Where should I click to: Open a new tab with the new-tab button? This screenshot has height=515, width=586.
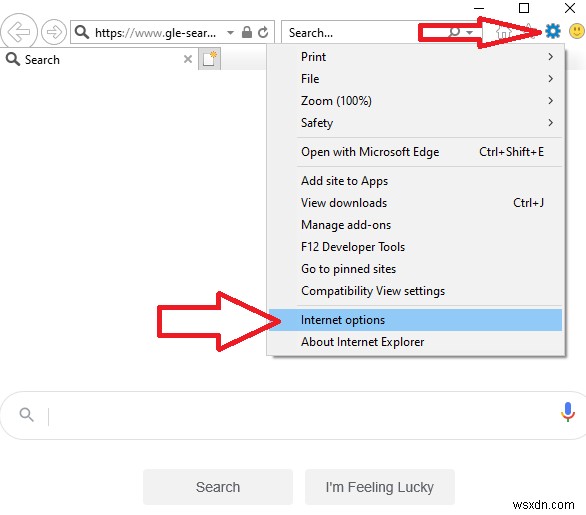click(x=210, y=59)
